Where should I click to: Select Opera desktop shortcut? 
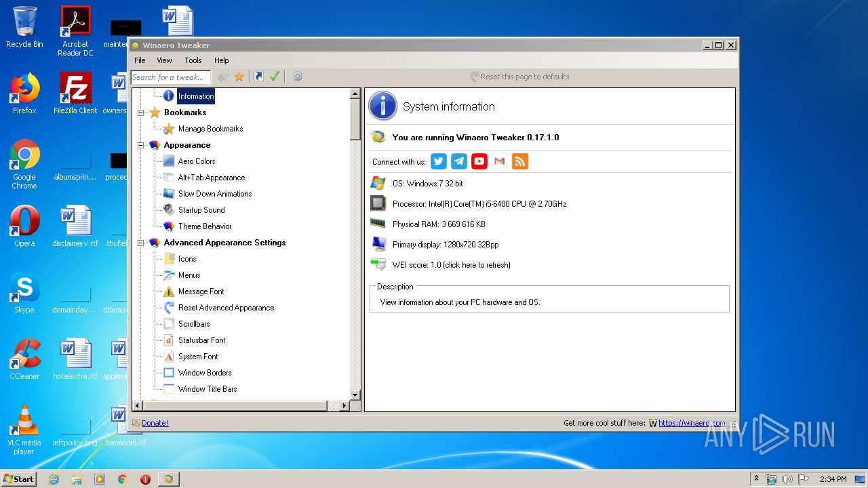[24, 226]
